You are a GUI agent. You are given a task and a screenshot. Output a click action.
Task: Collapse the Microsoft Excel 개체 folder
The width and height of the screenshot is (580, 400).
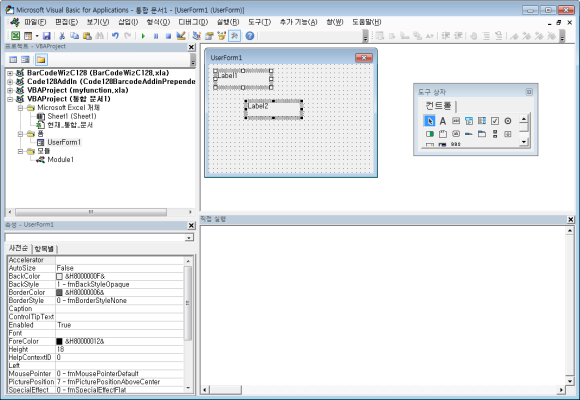click(x=21, y=108)
